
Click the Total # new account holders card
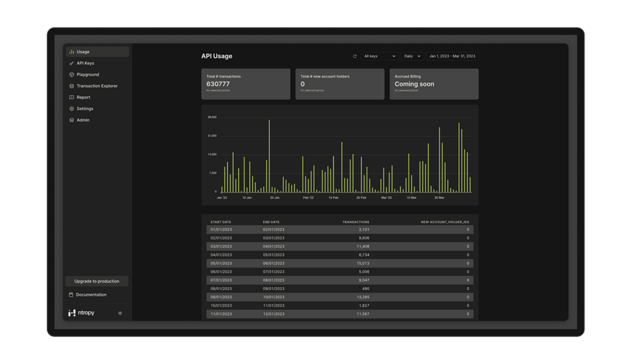point(340,84)
